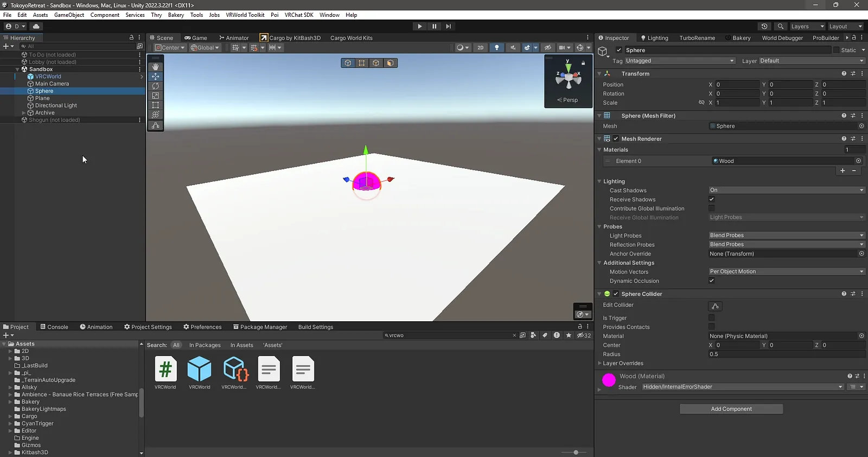
Task: Open the VRChat SDK menu
Action: [299, 15]
